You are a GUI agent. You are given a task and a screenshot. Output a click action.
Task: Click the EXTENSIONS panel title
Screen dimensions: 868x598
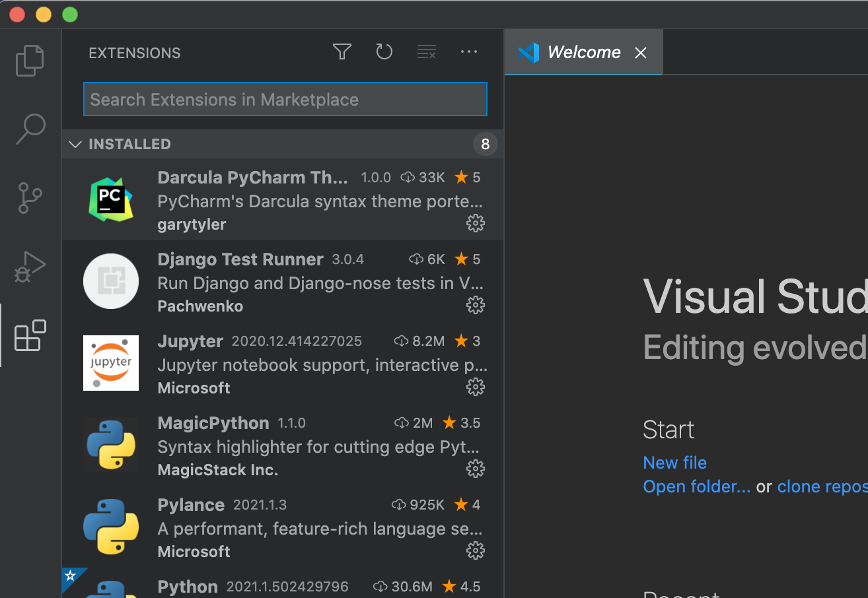pos(135,53)
